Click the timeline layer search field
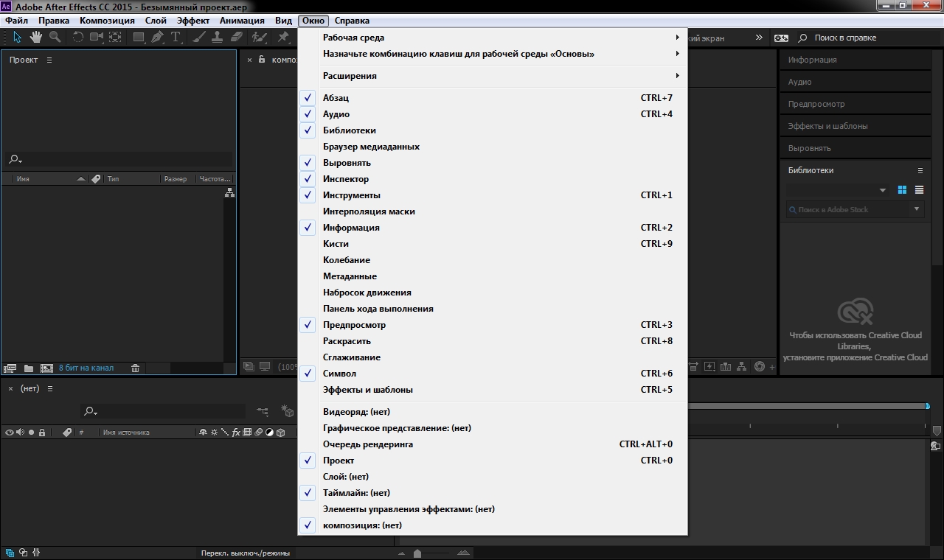944x560 pixels. click(x=163, y=411)
